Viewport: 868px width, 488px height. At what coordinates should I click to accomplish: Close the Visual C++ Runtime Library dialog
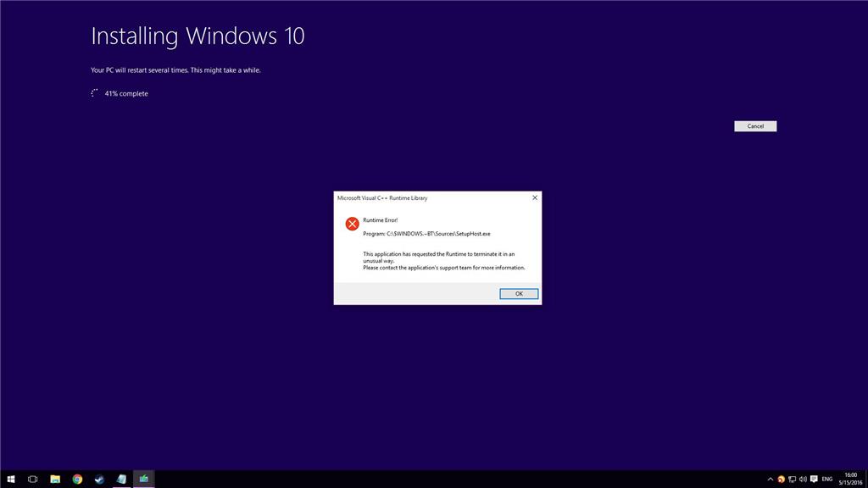pos(535,197)
